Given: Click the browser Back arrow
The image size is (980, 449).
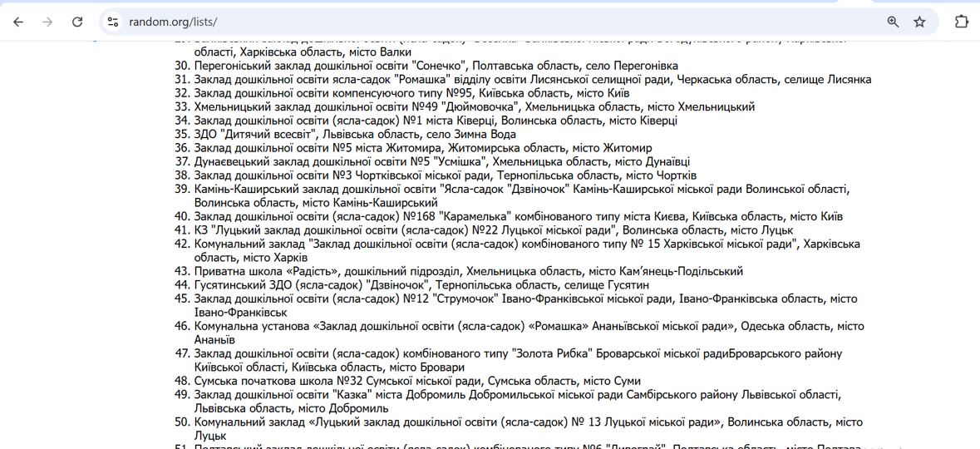Looking at the screenshot, I should tap(18, 22).
